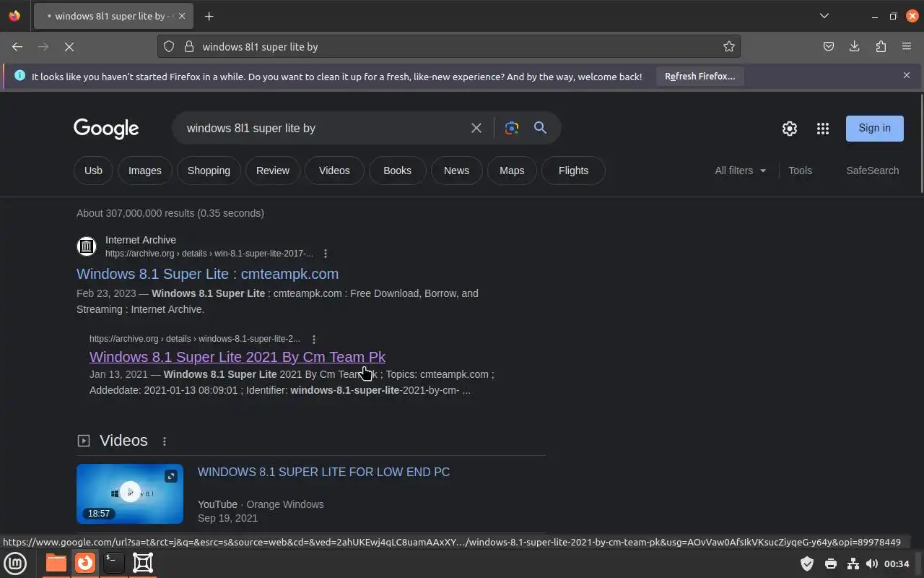Open more options beside Videos heading
This screenshot has height=578, width=924.
(165, 441)
